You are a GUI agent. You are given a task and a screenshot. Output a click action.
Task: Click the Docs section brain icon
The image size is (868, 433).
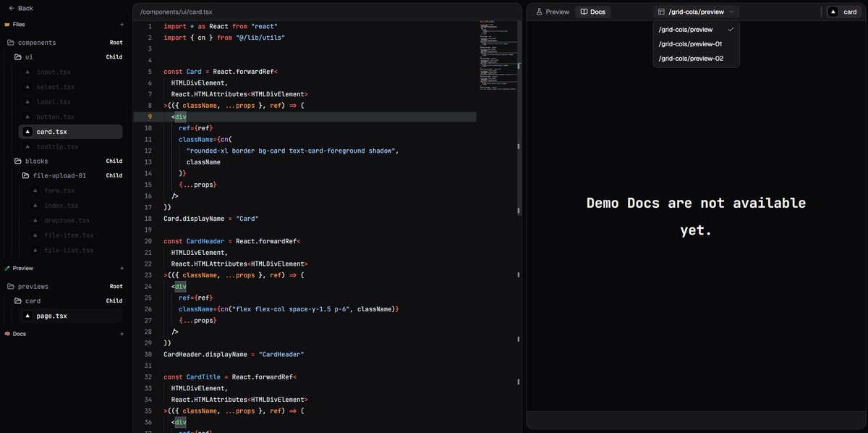(x=7, y=334)
